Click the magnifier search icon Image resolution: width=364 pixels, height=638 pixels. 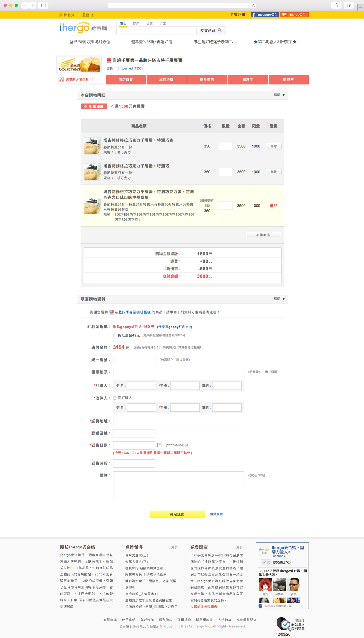pos(220,30)
